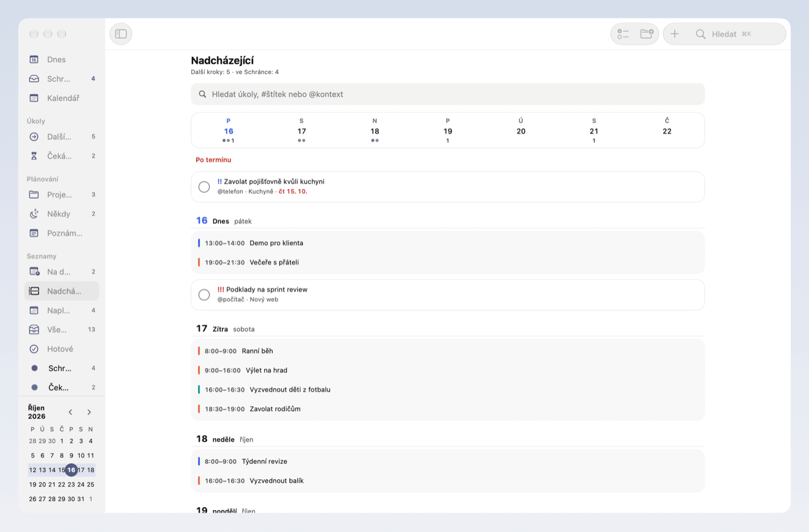
Task: Select Saturday 17 in week strip
Action: click(302, 131)
